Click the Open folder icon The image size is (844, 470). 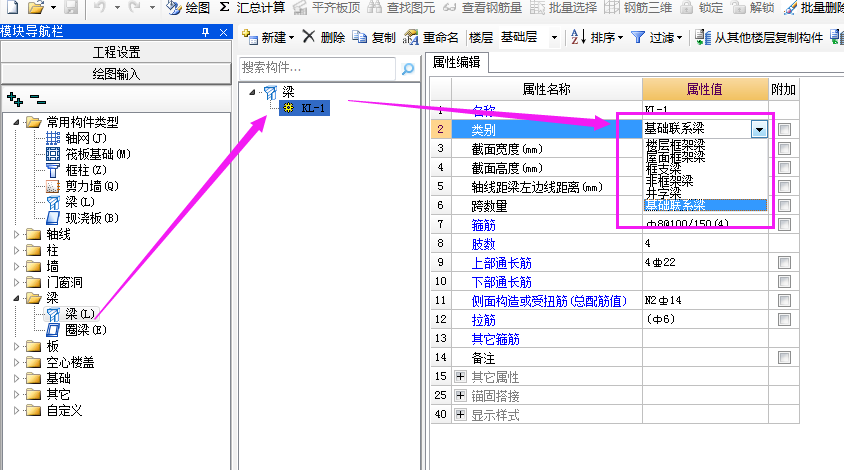[36, 7]
